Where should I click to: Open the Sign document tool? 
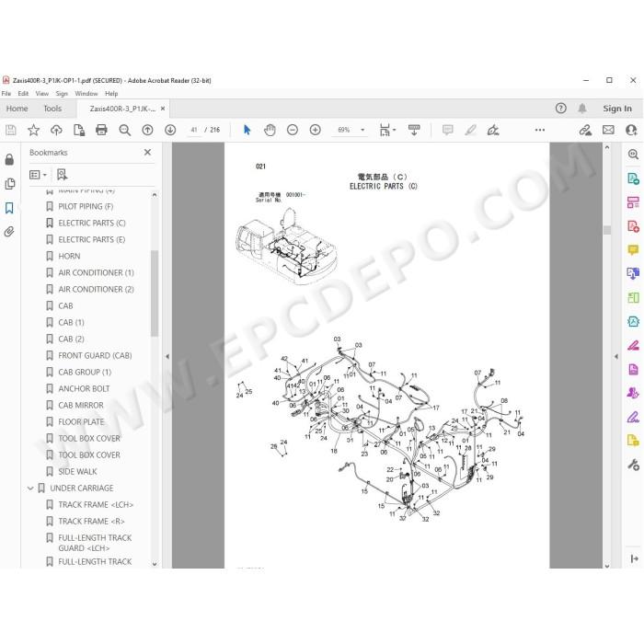[493, 131]
